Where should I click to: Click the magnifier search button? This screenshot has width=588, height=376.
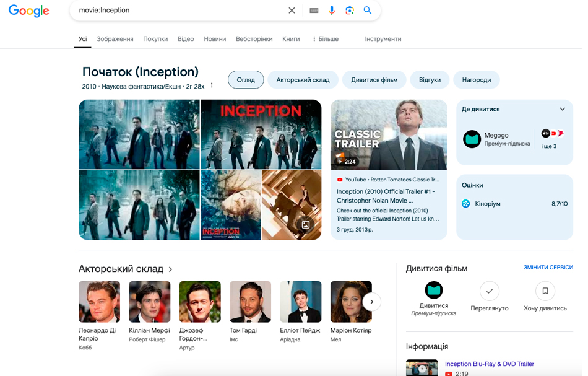pyautogui.click(x=368, y=10)
